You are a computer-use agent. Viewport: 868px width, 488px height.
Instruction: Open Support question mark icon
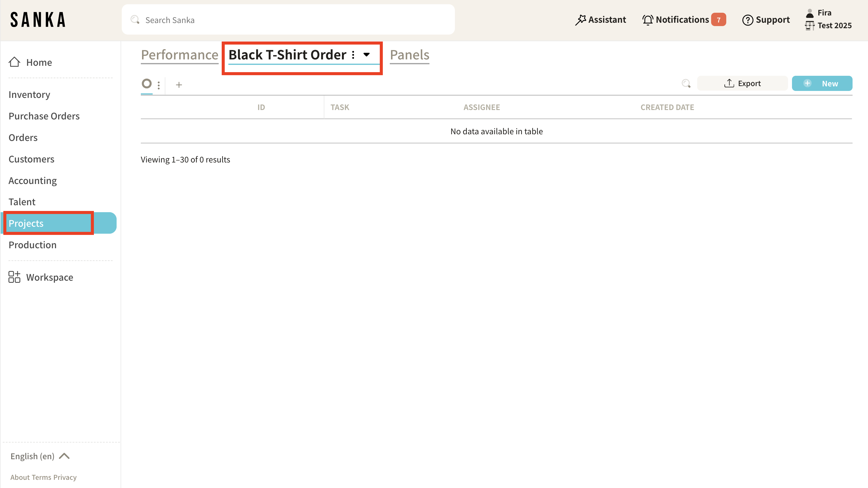pos(747,20)
